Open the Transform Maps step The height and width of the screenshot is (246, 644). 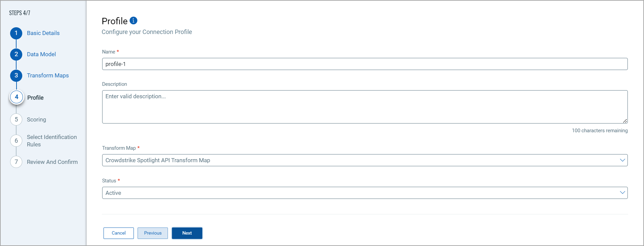click(x=48, y=75)
